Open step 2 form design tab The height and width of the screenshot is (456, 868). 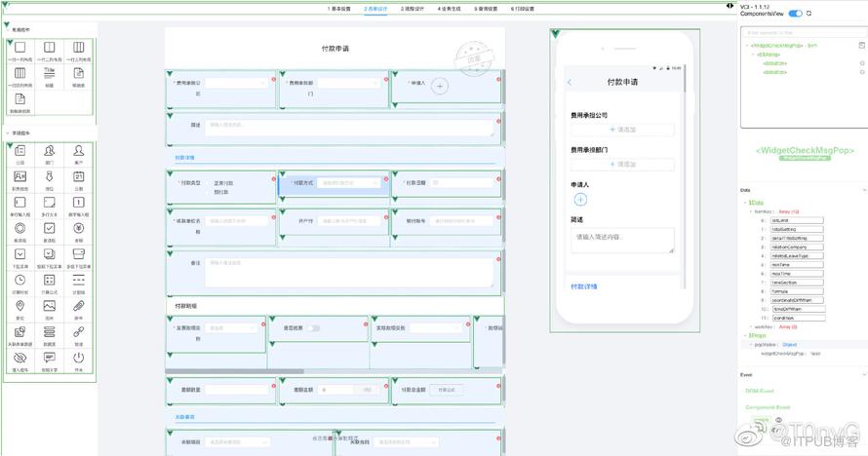(x=375, y=9)
